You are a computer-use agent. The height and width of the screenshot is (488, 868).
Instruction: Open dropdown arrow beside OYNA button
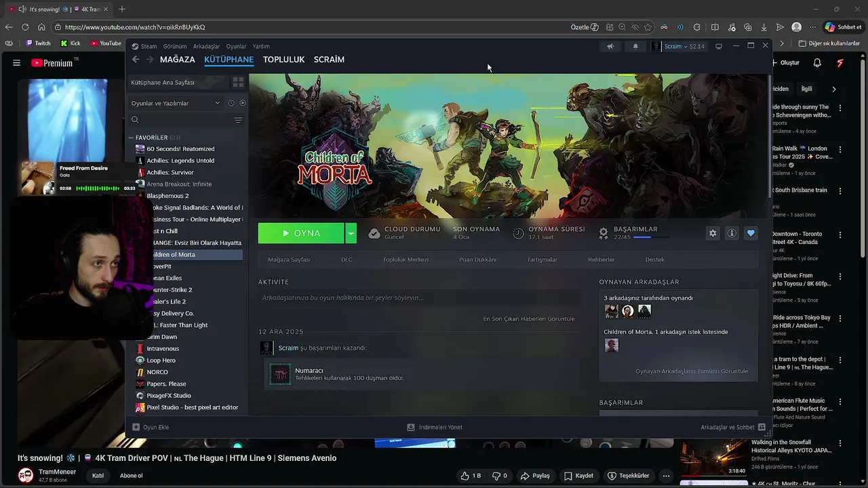(351, 233)
